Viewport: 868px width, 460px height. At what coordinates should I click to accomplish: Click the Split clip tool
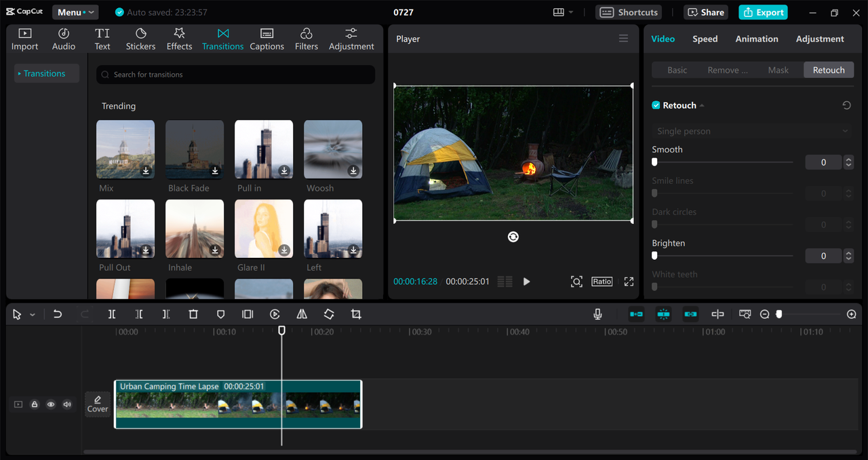(x=112, y=314)
